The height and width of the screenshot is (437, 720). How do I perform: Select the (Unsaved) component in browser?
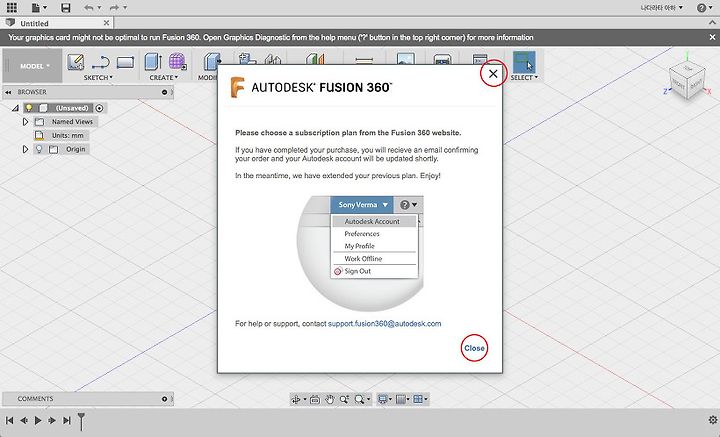click(72, 108)
